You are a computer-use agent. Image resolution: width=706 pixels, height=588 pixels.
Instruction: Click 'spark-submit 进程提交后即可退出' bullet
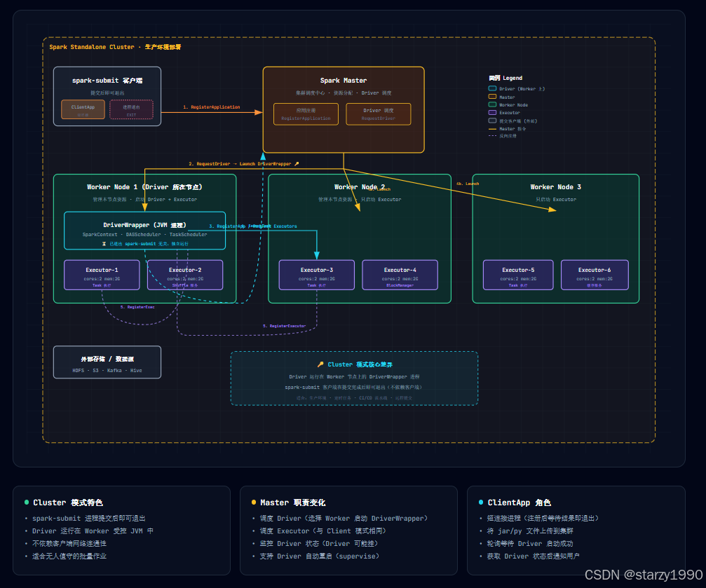[x=89, y=519]
